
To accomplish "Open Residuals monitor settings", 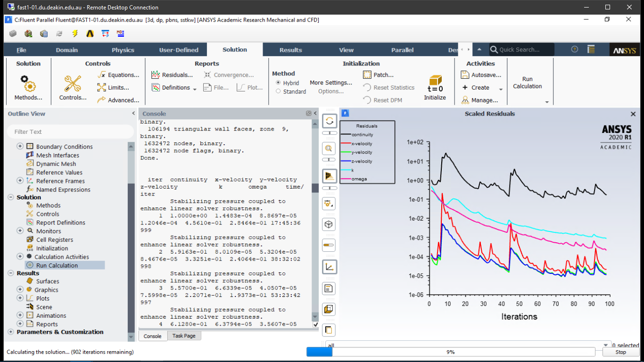I will (172, 75).
